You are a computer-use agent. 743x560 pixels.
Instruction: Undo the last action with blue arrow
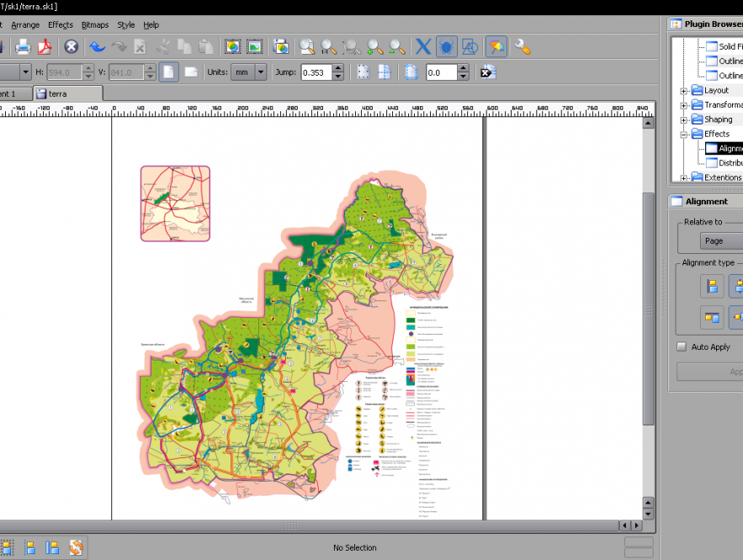(98, 47)
